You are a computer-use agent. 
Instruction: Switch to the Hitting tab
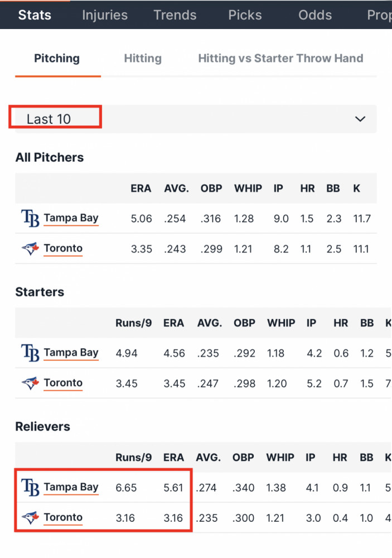click(x=143, y=59)
